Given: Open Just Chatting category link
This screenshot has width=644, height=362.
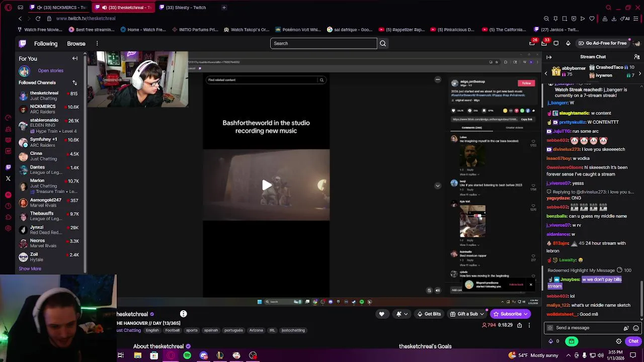Looking at the screenshot, I should click(x=128, y=330).
